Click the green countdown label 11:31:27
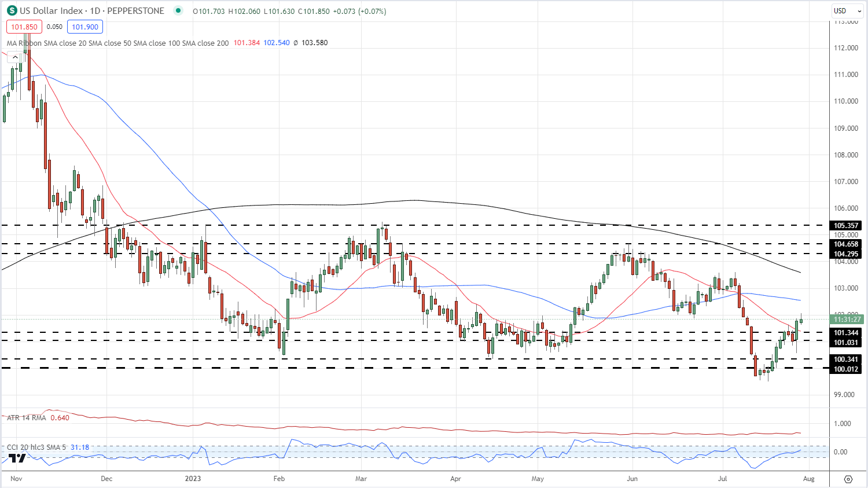The image size is (868, 488). (x=847, y=319)
